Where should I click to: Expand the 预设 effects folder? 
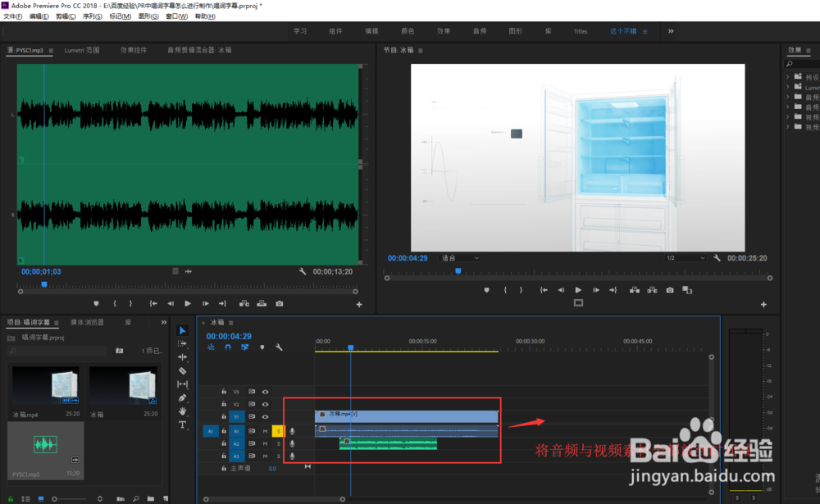(x=788, y=77)
